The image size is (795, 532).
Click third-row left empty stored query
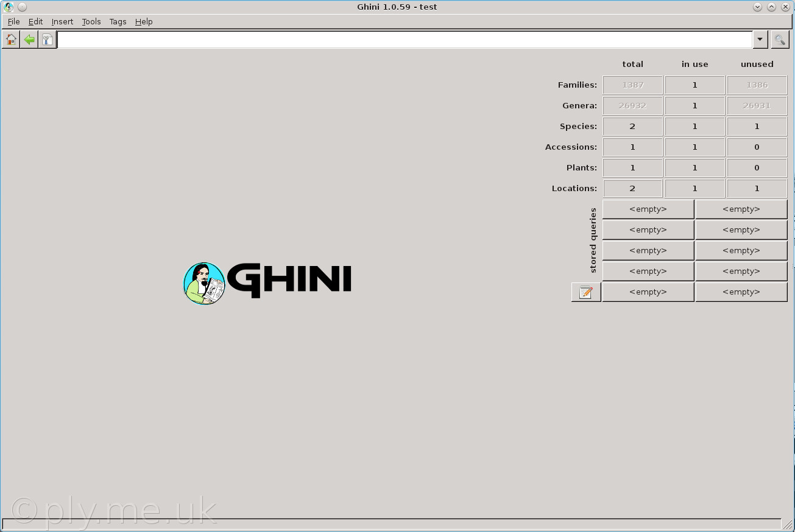coord(648,251)
